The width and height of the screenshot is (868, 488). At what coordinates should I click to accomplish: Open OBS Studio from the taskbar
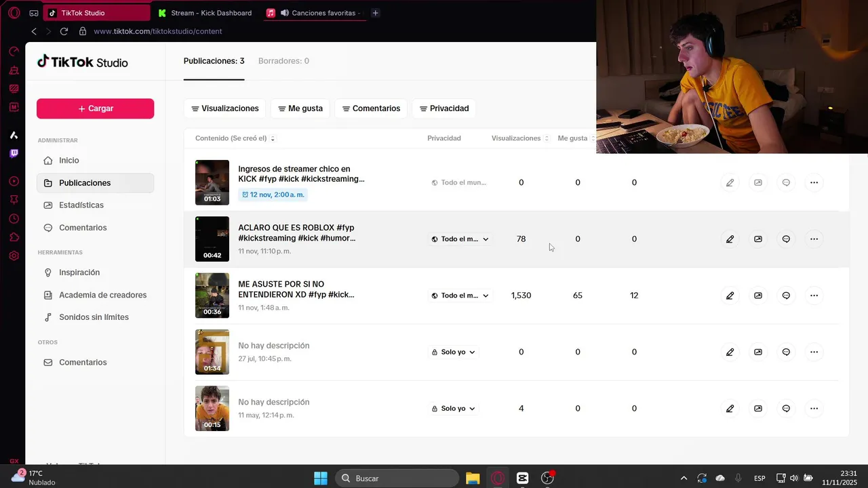pos(547,479)
